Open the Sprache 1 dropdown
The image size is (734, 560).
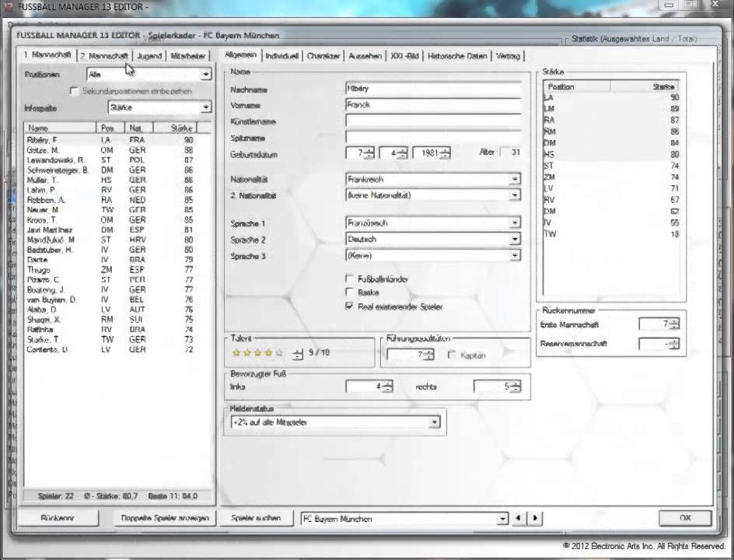tap(515, 223)
